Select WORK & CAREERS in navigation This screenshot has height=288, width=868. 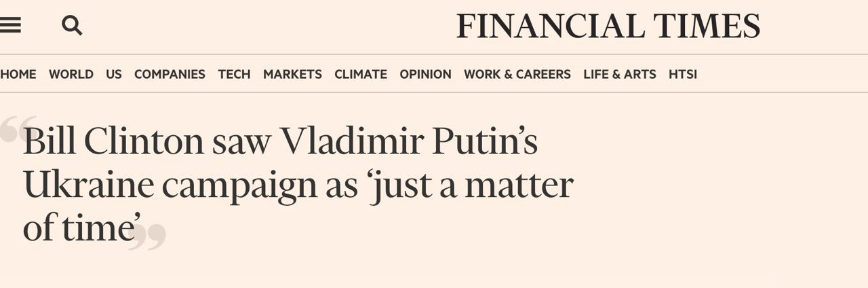(517, 74)
